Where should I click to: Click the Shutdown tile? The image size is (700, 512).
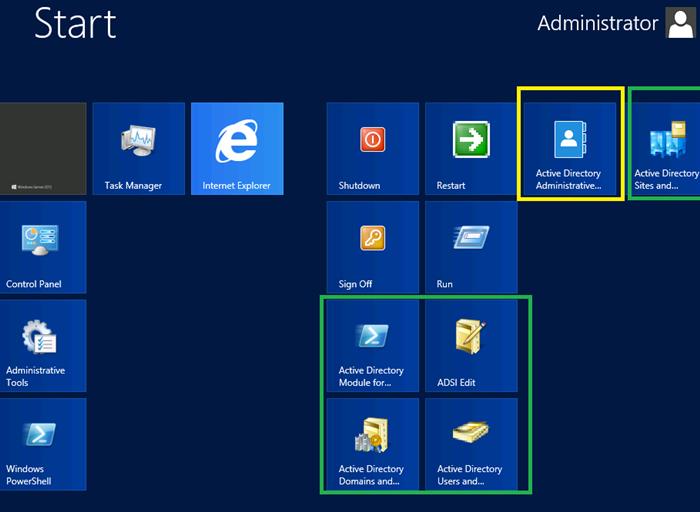point(373,149)
